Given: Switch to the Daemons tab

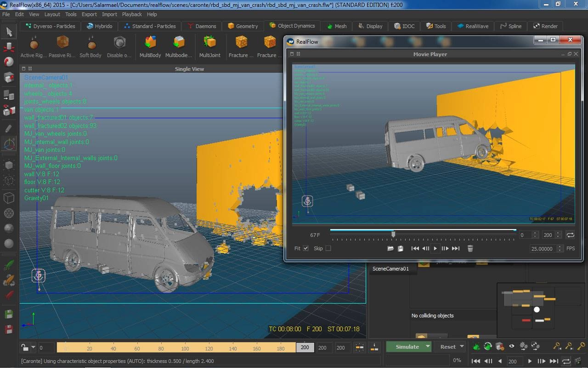Looking at the screenshot, I should (x=201, y=26).
